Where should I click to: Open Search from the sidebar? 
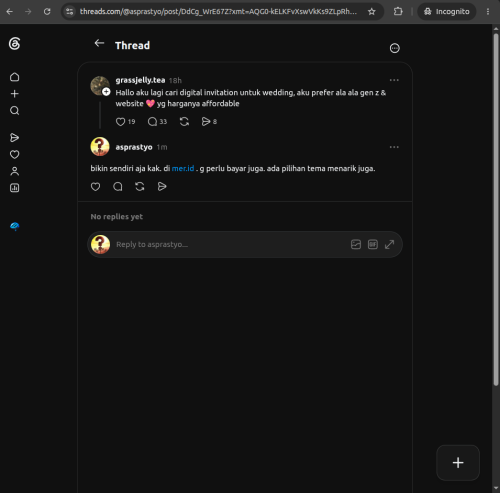14,110
